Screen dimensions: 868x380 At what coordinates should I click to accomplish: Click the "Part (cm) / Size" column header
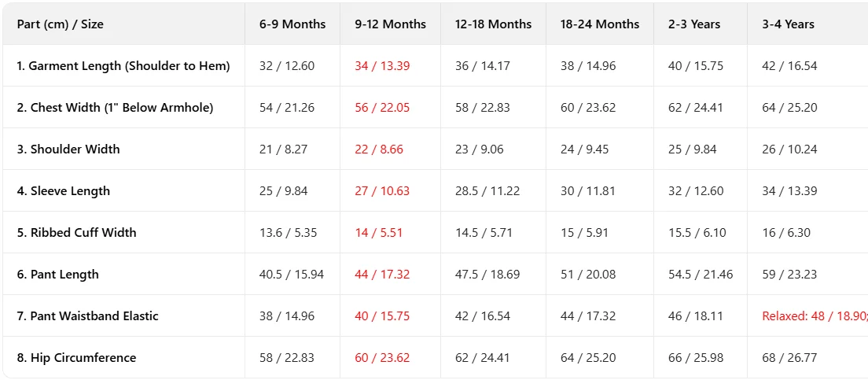click(60, 24)
